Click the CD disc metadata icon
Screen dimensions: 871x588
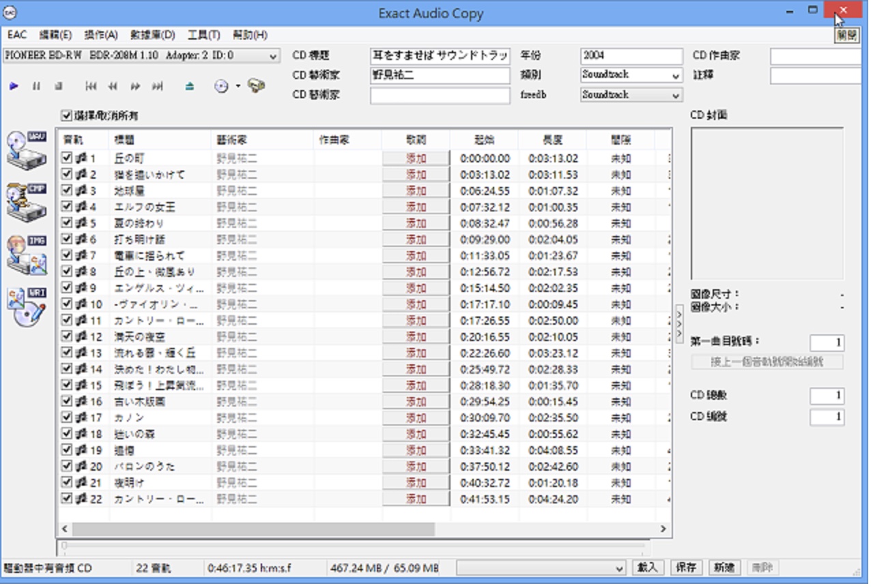221,87
